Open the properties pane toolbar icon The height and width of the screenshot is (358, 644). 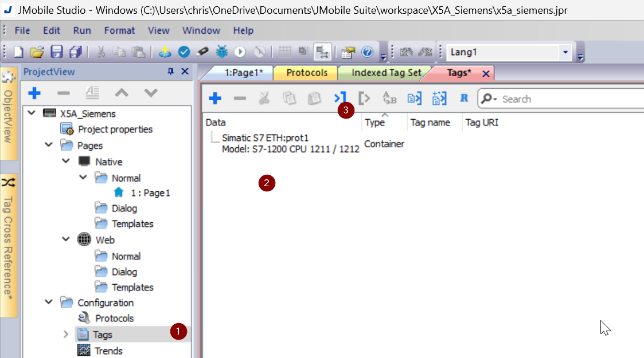[x=348, y=52]
